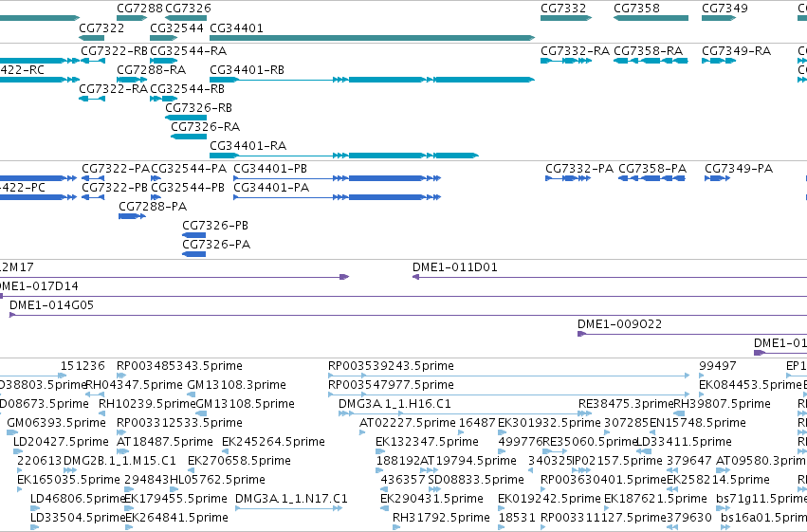The image size is (807, 532).
Task: Click transcript CG7326-RA label
Action: tap(206, 126)
